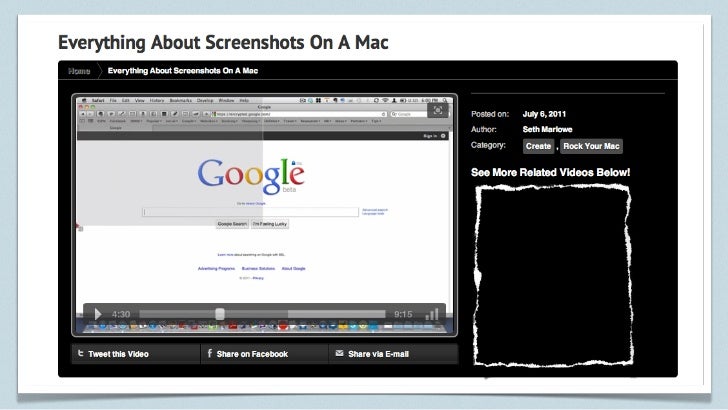The image size is (728, 410).
Task: Click Tweet this Video button
Action: coord(136,354)
